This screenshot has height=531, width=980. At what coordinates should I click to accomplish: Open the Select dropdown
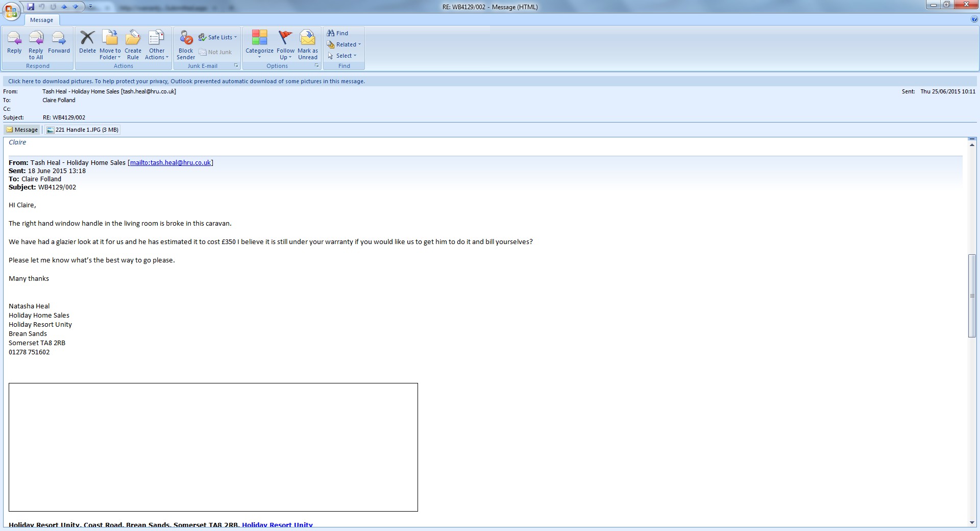coord(342,56)
